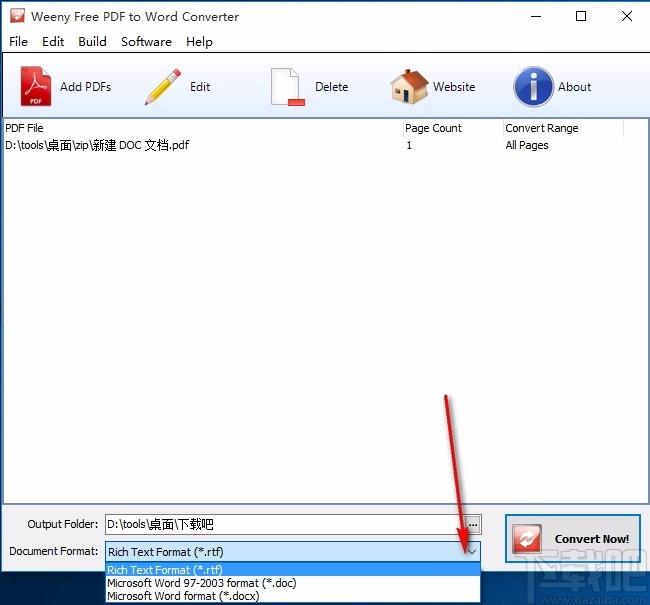Minimize the converter window
Image resolution: width=650 pixels, height=605 pixels.
536,17
